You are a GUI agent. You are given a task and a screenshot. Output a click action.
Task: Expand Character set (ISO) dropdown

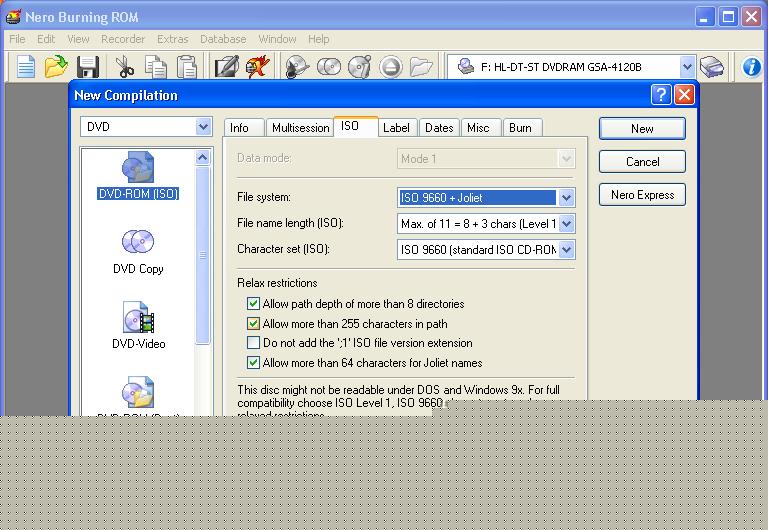tap(566, 250)
